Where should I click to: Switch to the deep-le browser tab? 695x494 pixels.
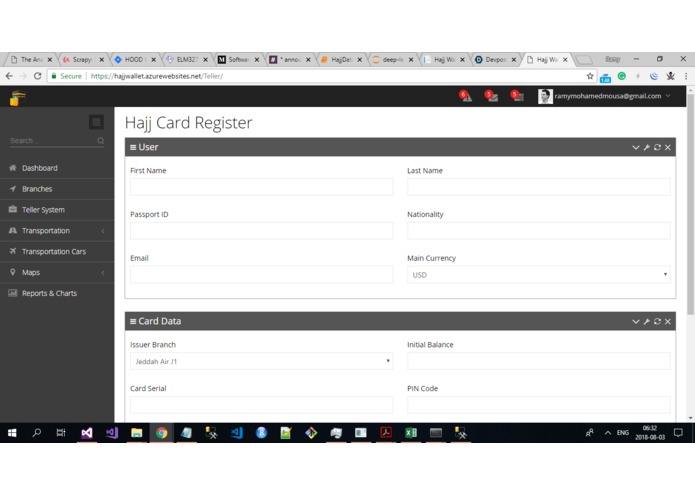[x=391, y=59]
